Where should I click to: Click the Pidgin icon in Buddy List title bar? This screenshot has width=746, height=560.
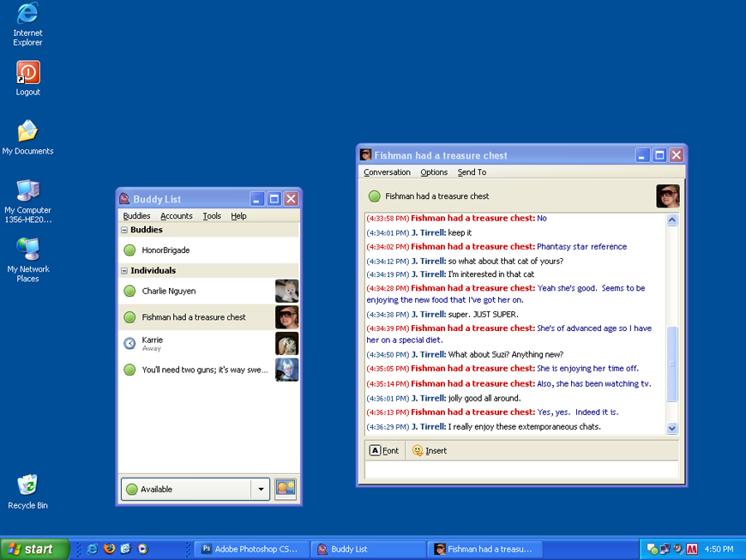click(124, 199)
